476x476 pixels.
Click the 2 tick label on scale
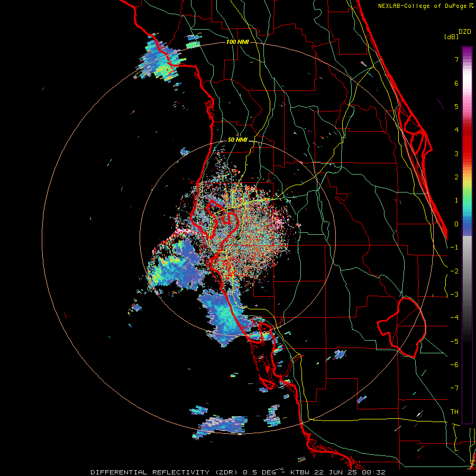click(456, 177)
